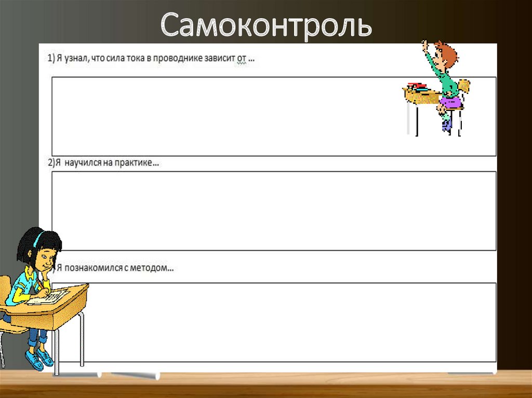The height and width of the screenshot is (398, 532).
Task: Click the underlined word от with spell-check squiggle
Action: [x=241, y=58]
